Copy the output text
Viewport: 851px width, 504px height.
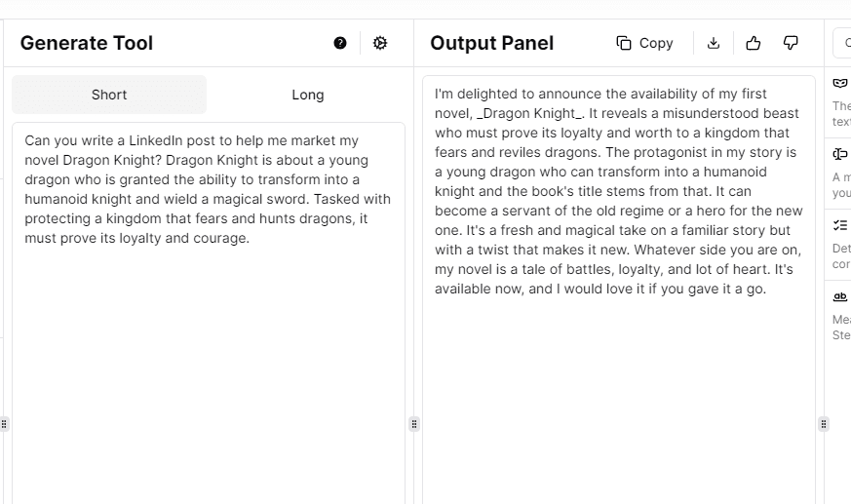tap(645, 43)
